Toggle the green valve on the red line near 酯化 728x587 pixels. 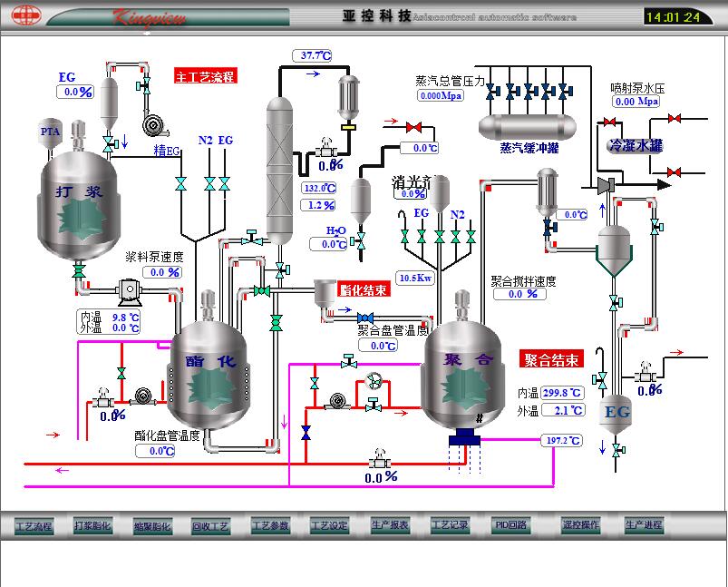coord(121,373)
